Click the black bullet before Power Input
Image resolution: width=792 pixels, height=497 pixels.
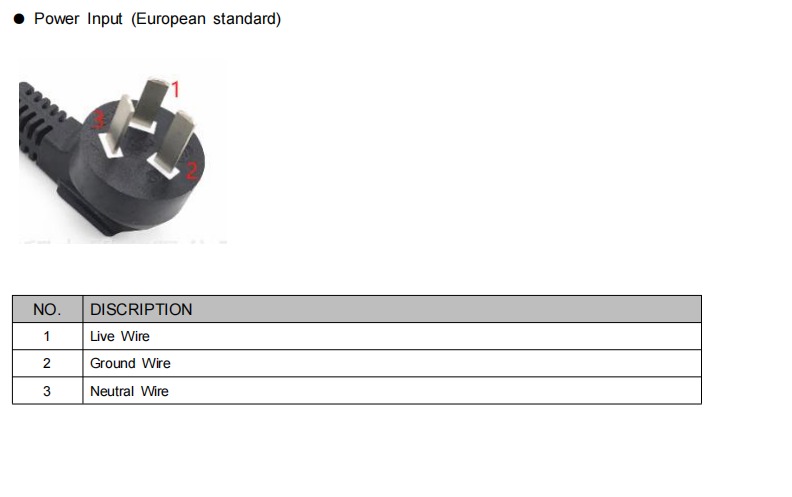[x=19, y=19]
